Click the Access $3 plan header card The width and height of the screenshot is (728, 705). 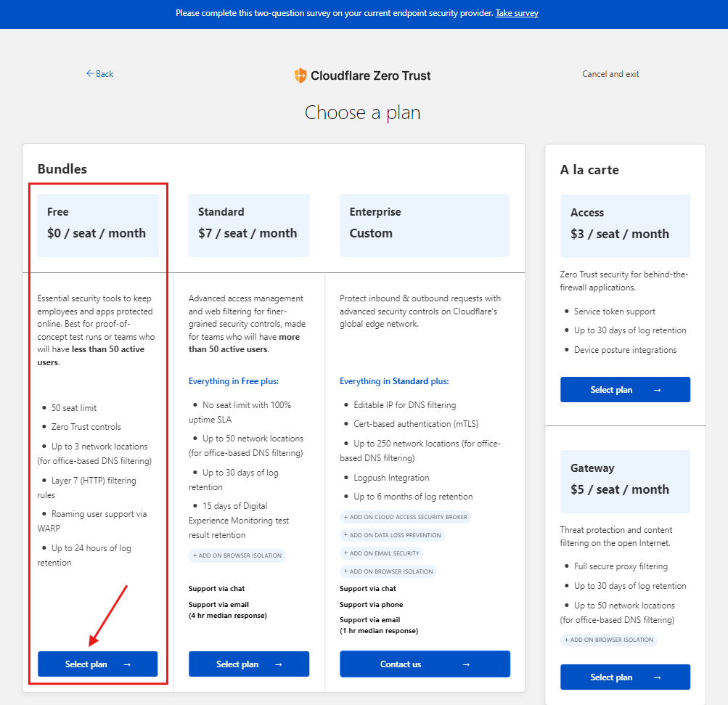click(625, 227)
